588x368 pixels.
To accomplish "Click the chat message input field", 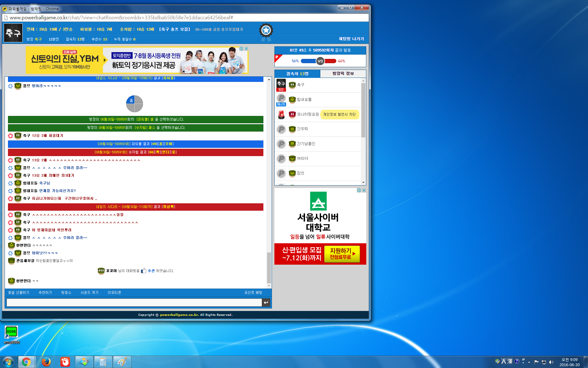I will click(x=134, y=302).
